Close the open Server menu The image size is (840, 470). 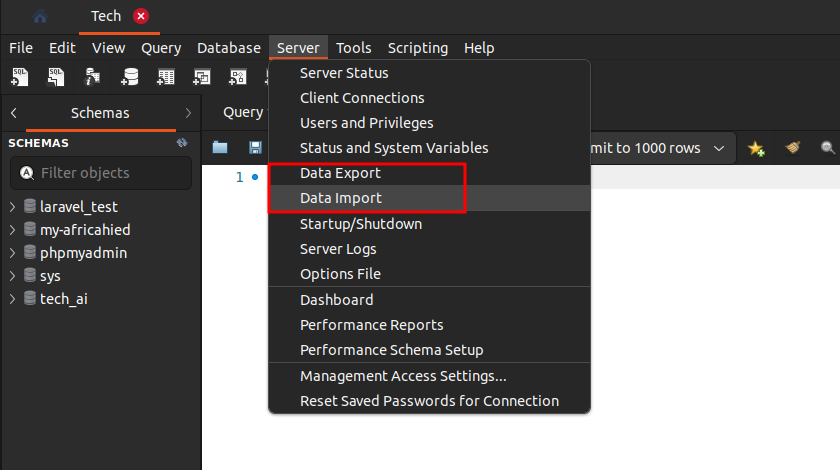click(298, 48)
